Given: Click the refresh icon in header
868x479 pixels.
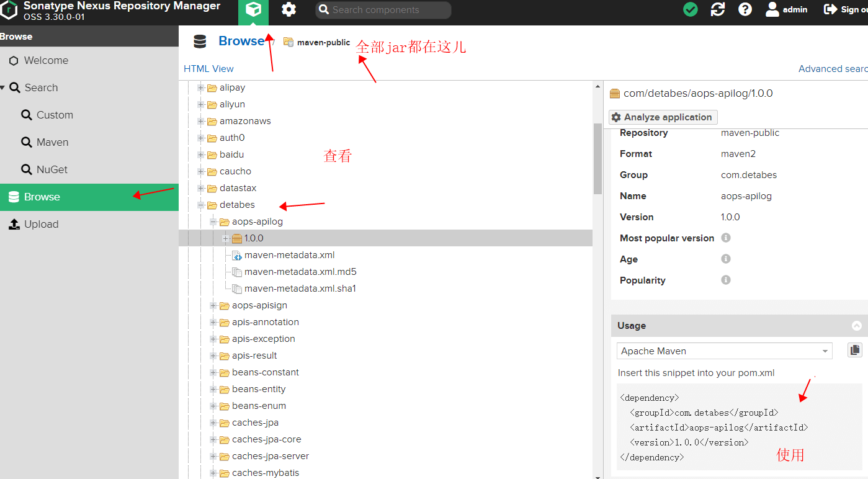Looking at the screenshot, I should click(x=718, y=9).
